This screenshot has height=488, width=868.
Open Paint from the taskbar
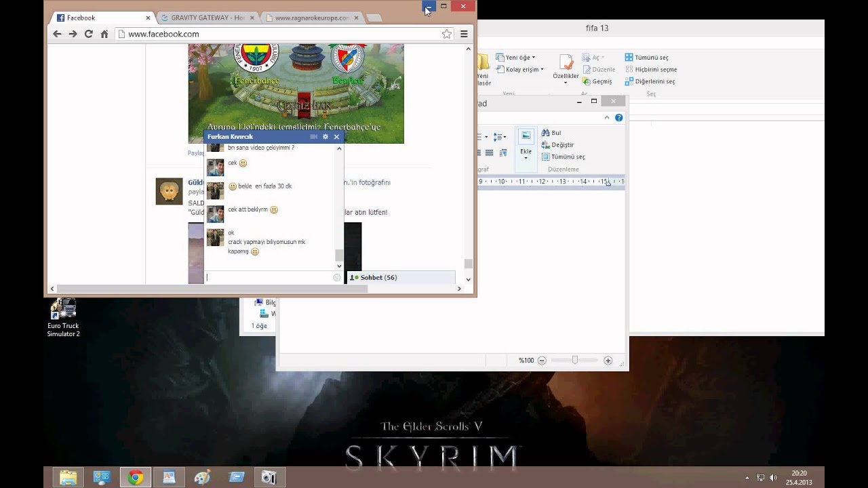click(x=202, y=477)
